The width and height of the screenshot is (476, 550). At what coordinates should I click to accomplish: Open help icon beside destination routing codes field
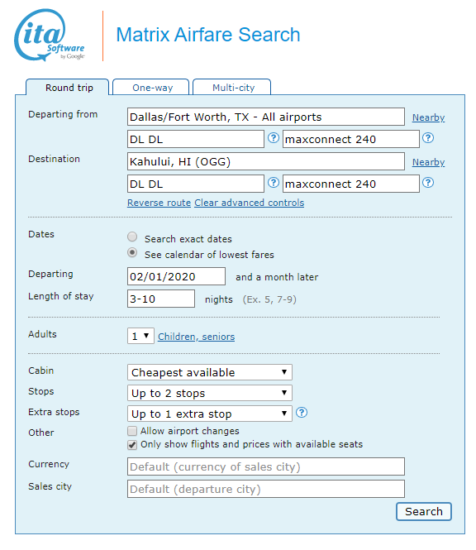pyautogui.click(x=273, y=182)
